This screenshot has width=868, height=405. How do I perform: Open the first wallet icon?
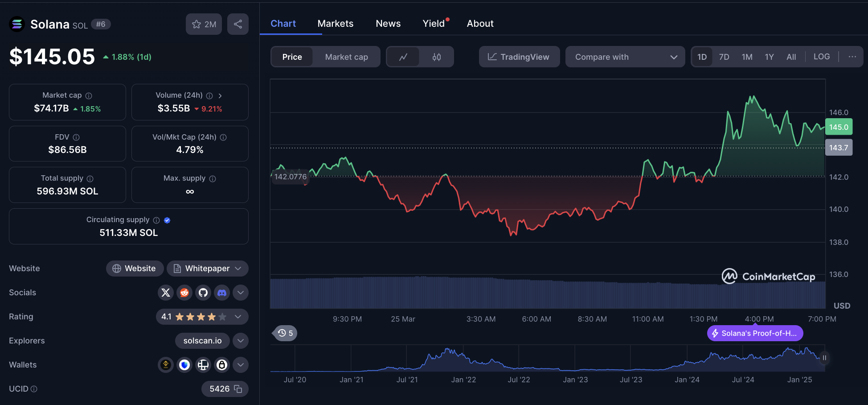pyautogui.click(x=166, y=365)
